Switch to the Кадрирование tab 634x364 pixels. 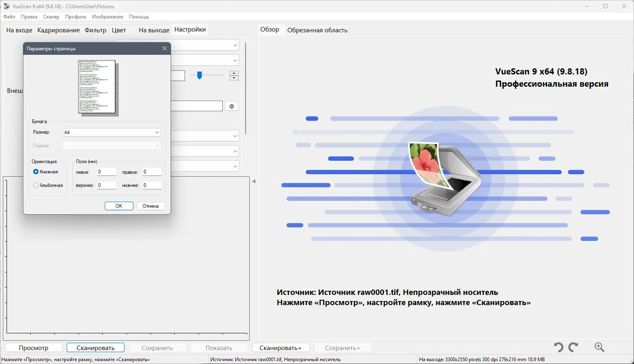click(x=59, y=30)
